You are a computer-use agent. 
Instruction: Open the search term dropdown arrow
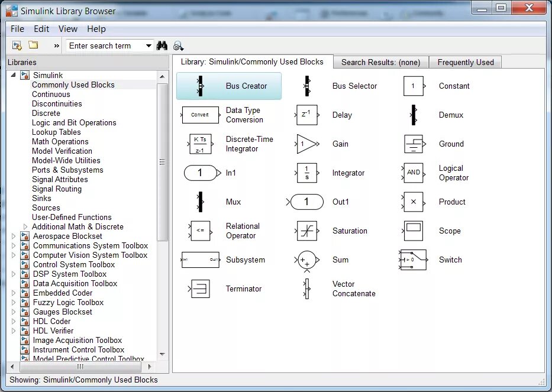pyautogui.click(x=149, y=46)
